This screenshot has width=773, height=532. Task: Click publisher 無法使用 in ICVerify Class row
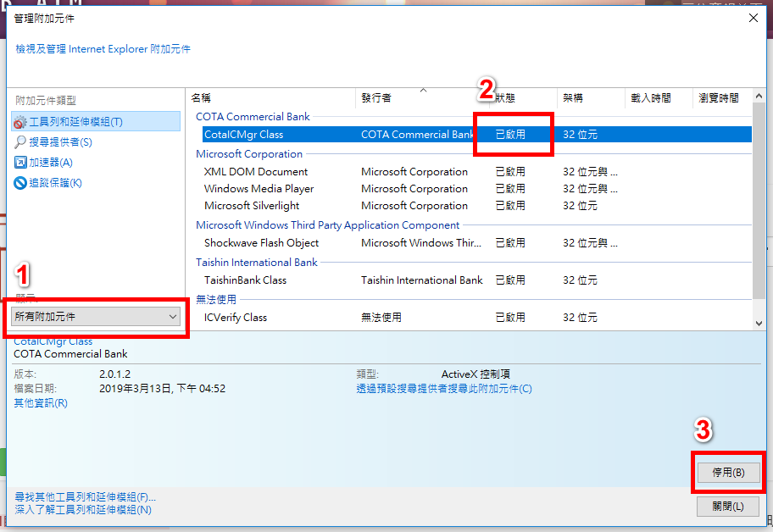pos(381,318)
